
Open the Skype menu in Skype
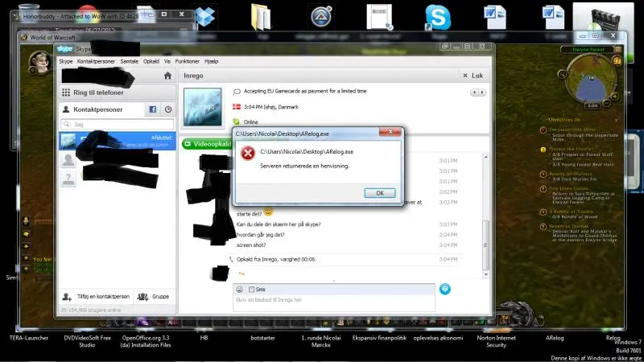point(66,61)
